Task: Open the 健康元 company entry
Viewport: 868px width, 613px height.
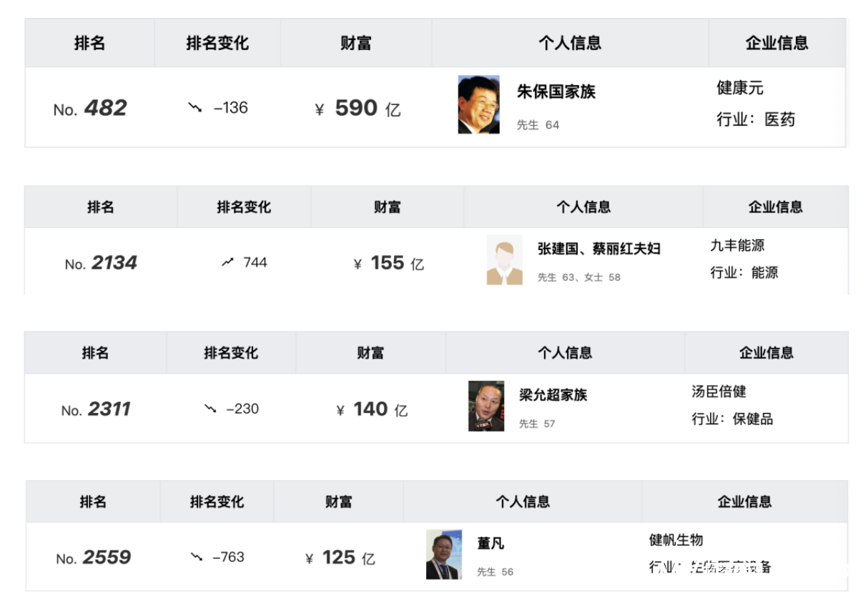Action: click(740, 88)
